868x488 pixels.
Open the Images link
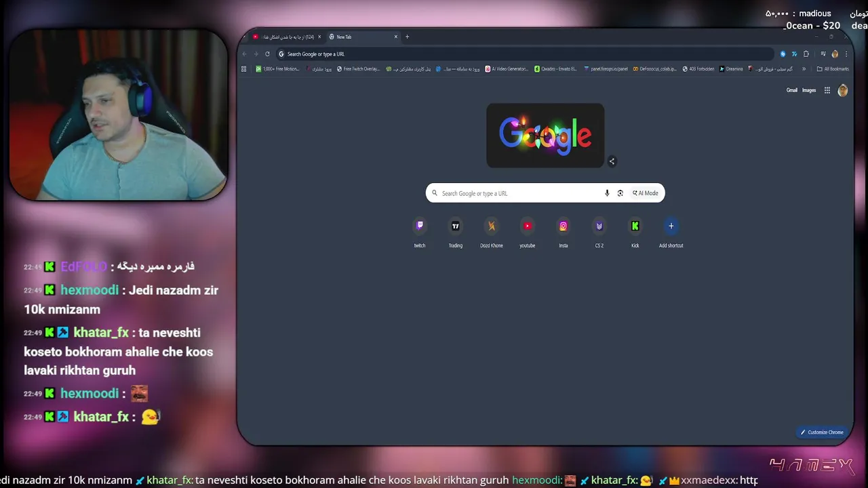(x=809, y=90)
